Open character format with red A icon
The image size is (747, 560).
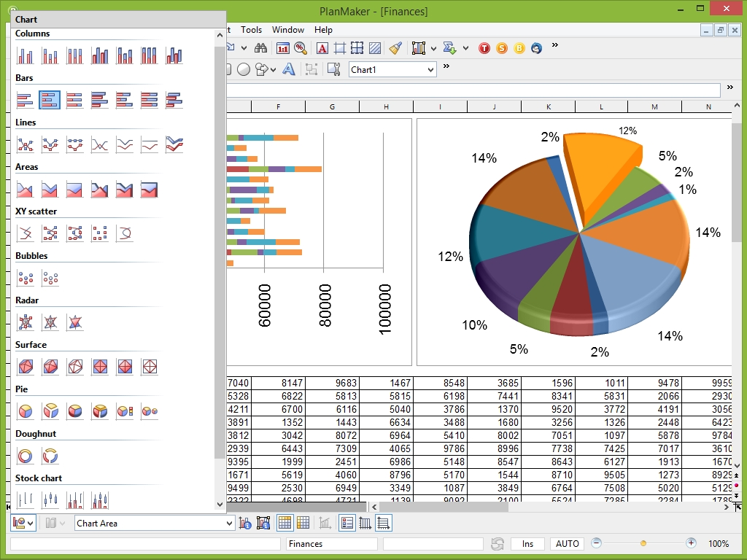322,48
